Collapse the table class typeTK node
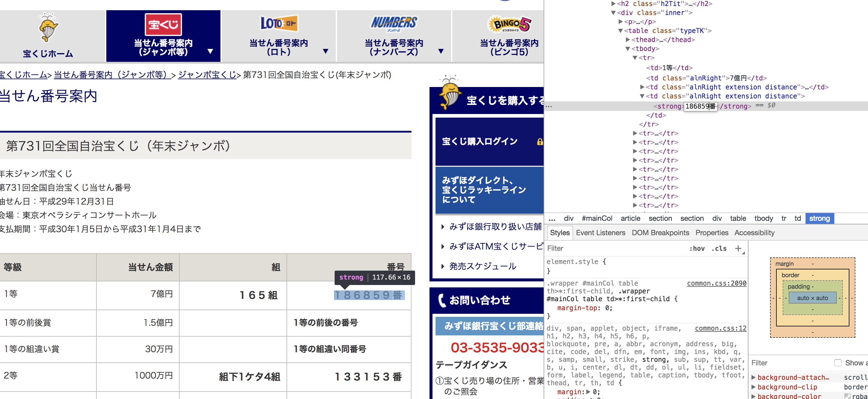Screen dimensions: 868x399 coord(620,31)
